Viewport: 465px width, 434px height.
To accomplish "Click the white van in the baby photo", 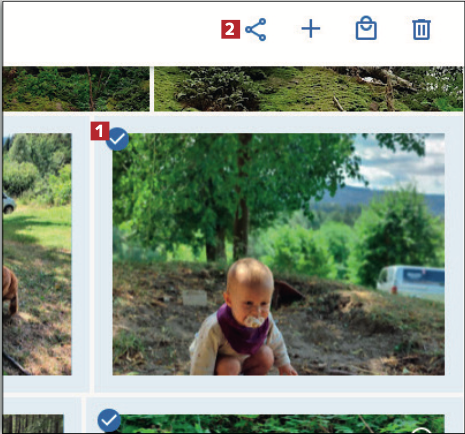I will coord(411,280).
